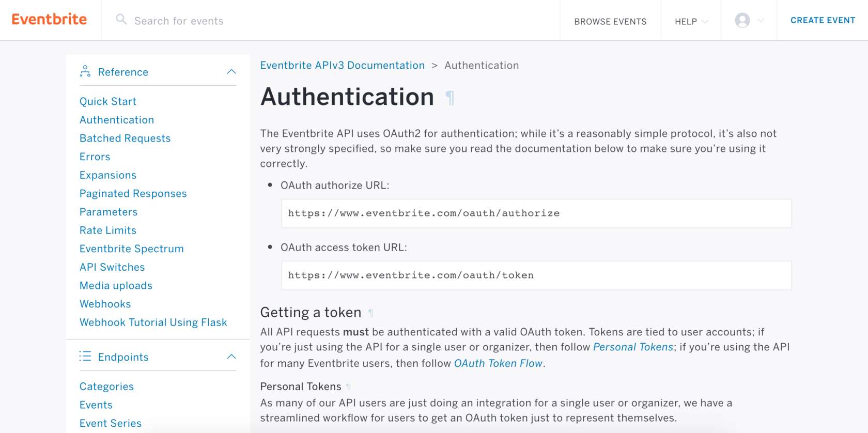Image resolution: width=868 pixels, height=433 pixels.
Task: Click the oauth/token URL code block
Action: tap(536, 275)
